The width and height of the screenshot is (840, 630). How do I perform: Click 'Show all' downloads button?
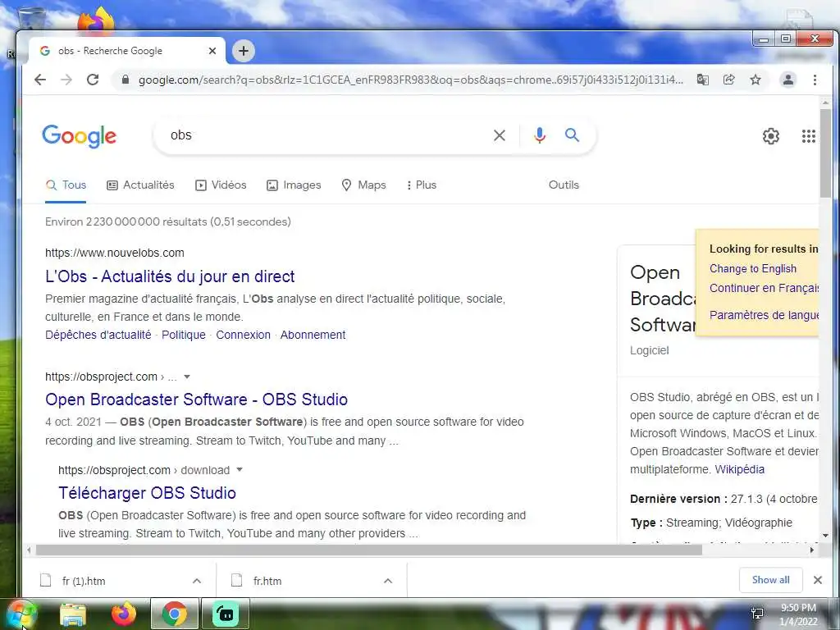point(770,580)
